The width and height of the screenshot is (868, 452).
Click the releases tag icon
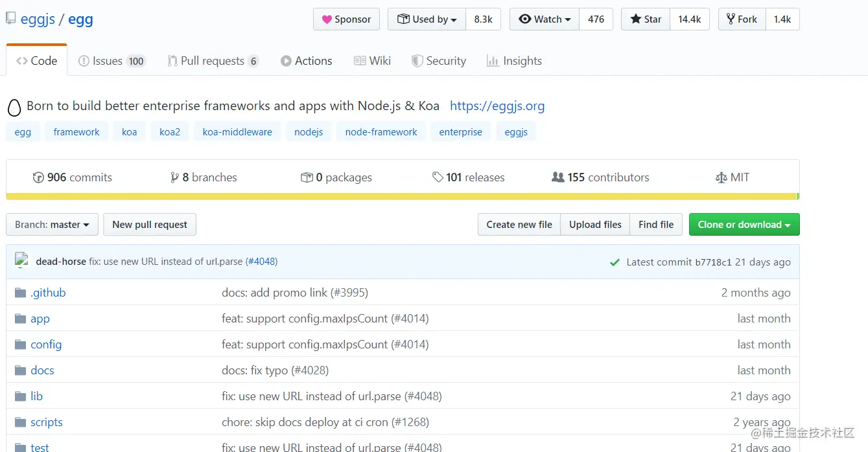[x=438, y=177]
